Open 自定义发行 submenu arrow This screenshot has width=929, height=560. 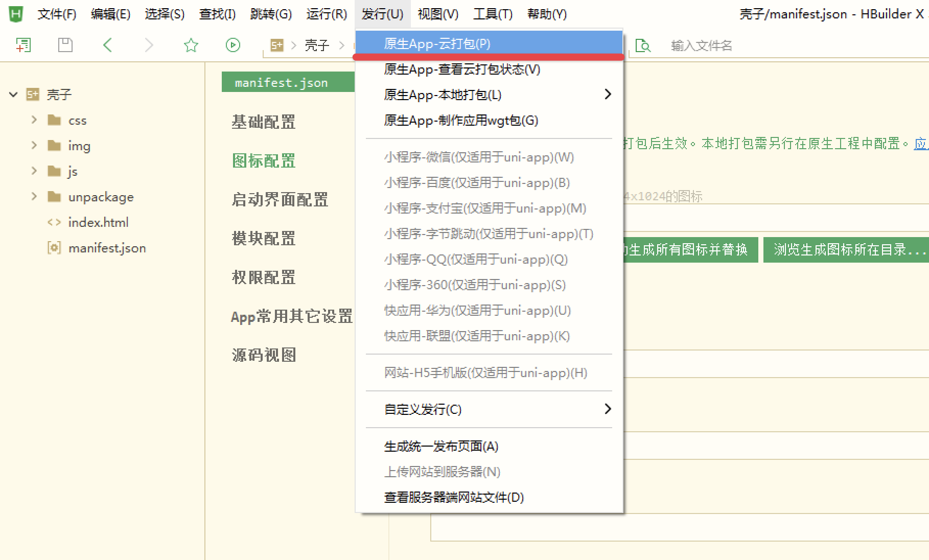click(608, 409)
